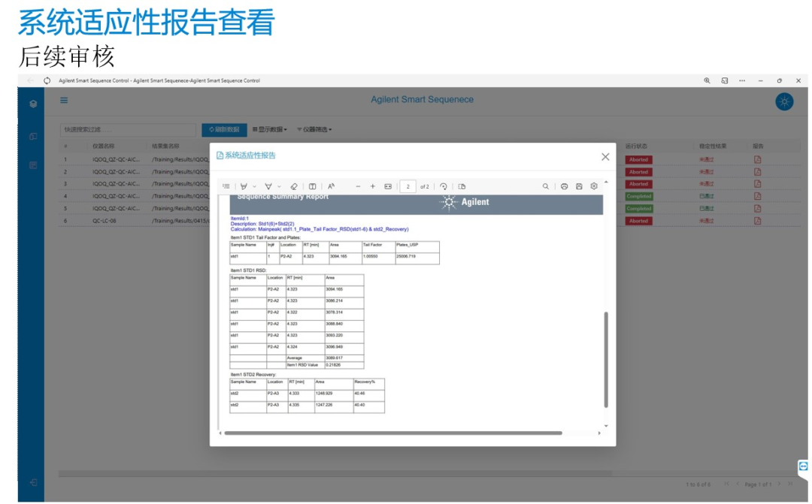Select the PDF eraser tool
The image size is (812, 504).
[294, 186]
